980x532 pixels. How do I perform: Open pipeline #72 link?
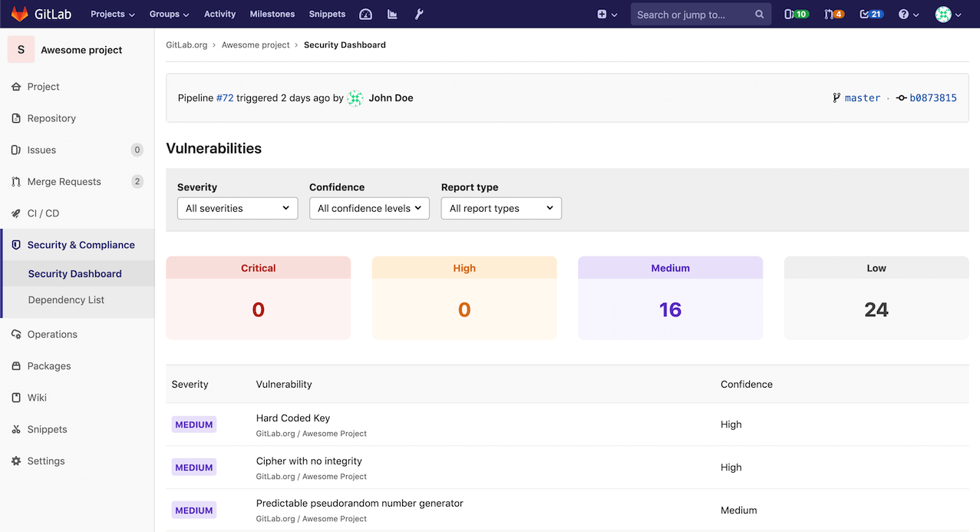[x=225, y=97]
